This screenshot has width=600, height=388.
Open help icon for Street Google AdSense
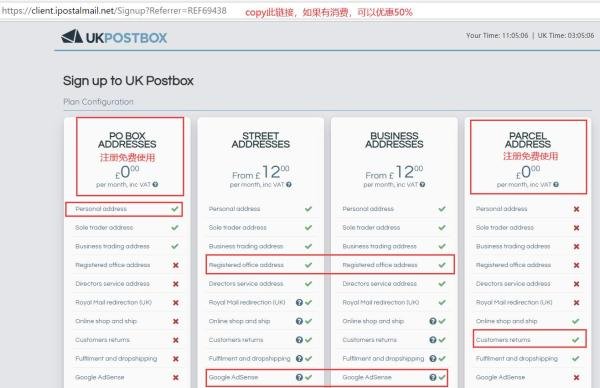(299, 377)
